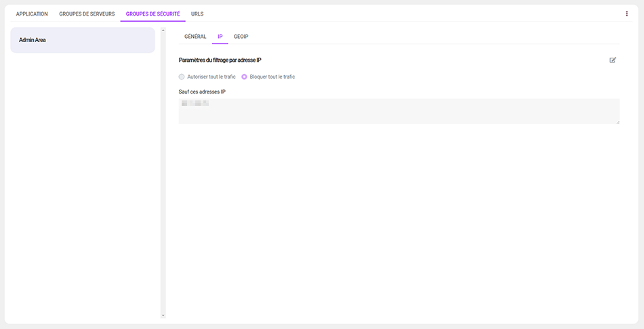Open the GÉNÉRAL sub-tab
Screen dimensions: 644x329
click(195, 37)
